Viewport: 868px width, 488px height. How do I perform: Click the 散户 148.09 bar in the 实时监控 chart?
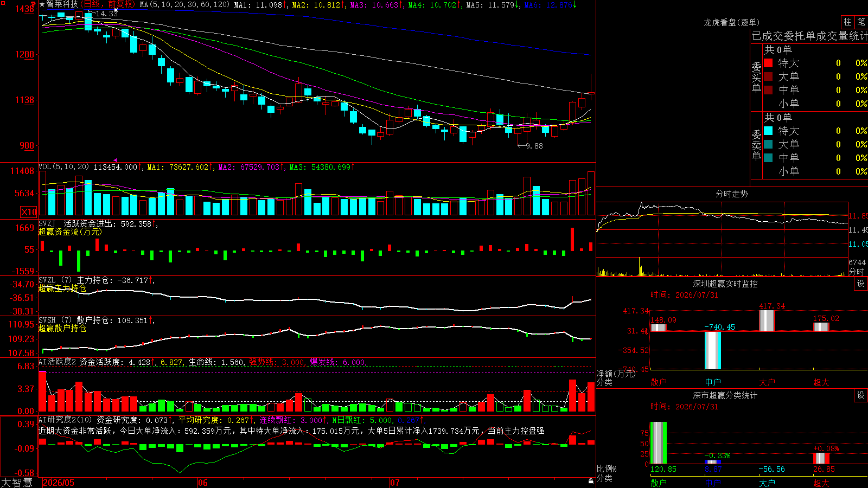pyautogui.click(x=659, y=328)
